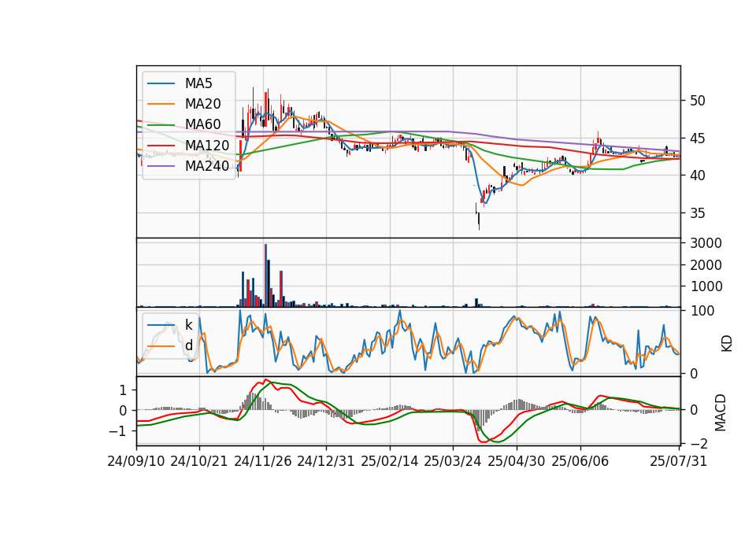This screenshot has height=543, width=756.
Task: Click the lowest candlestick of the April price drop
Action: point(479,221)
